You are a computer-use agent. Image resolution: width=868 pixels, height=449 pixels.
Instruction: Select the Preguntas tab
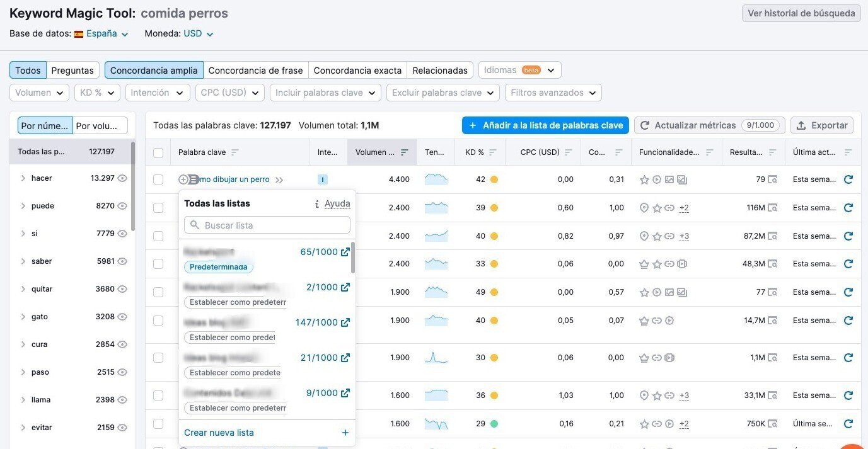point(72,70)
